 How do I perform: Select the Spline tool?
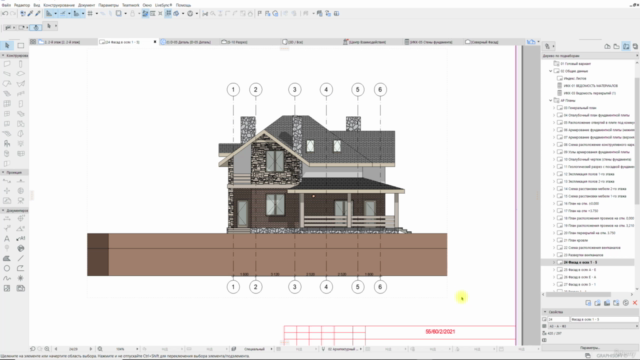click(x=7, y=278)
